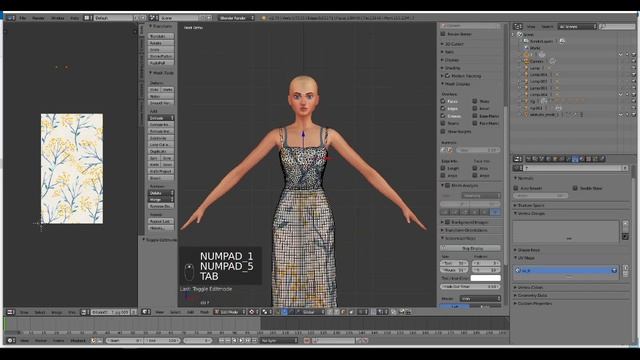The image size is (640, 360).
Task: Click the Shrink/Fatten tool button
Action: pos(161,56)
